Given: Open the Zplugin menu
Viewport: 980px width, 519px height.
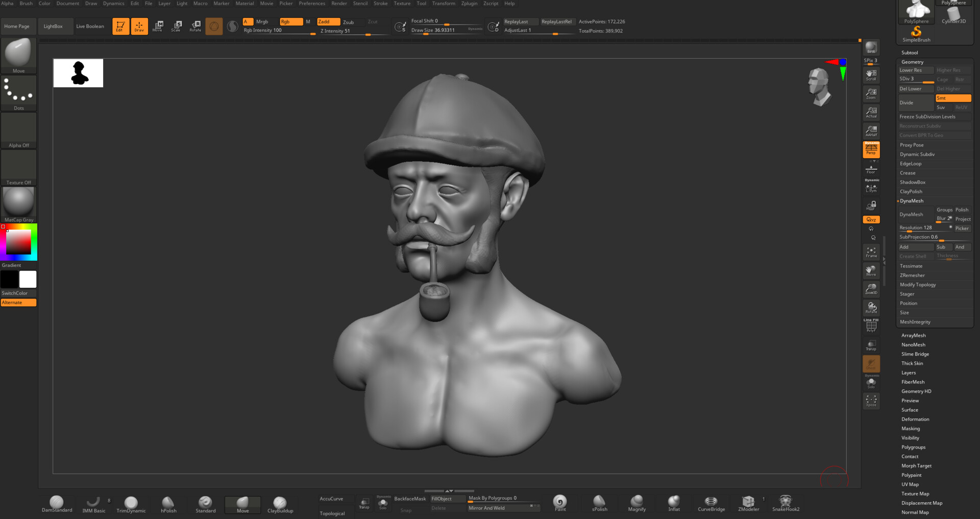Looking at the screenshot, I should (469, 4).
